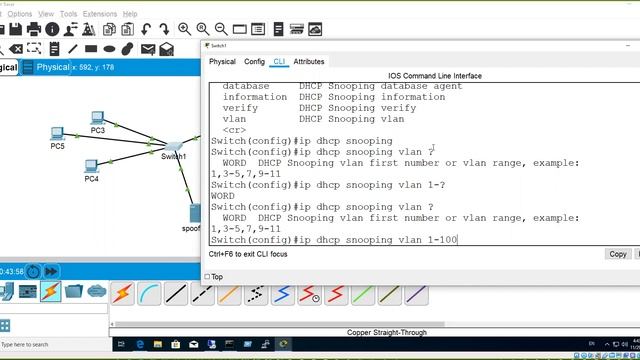
Task: Click the Print icon in toolbar
Action: pos(34,29)
